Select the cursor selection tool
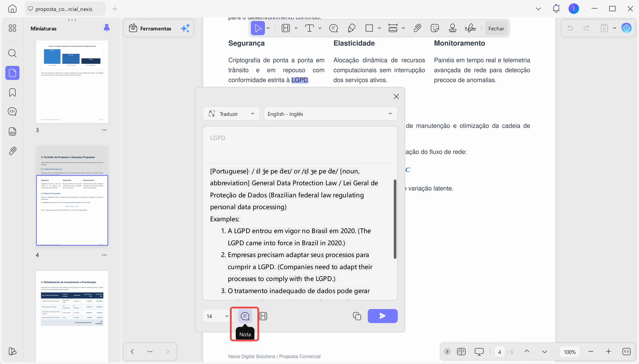This screenshot has width=639, height=364. coord(258,28)
